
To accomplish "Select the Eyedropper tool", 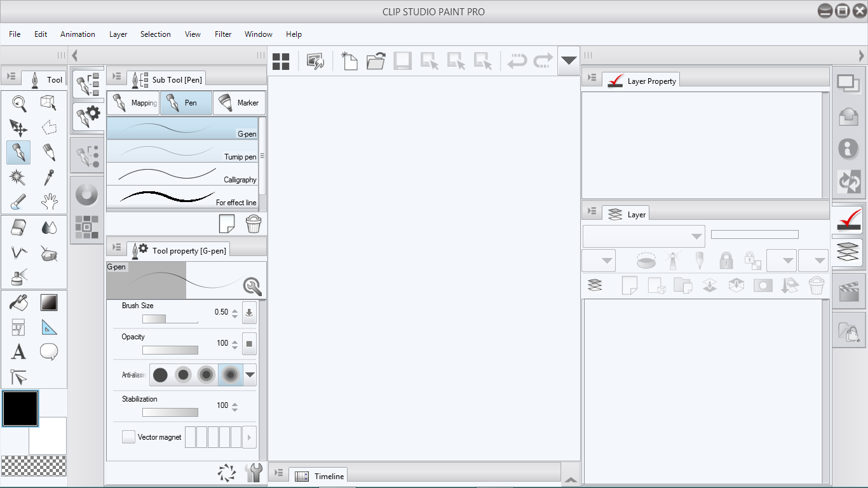I will click(x=49, y=177).
